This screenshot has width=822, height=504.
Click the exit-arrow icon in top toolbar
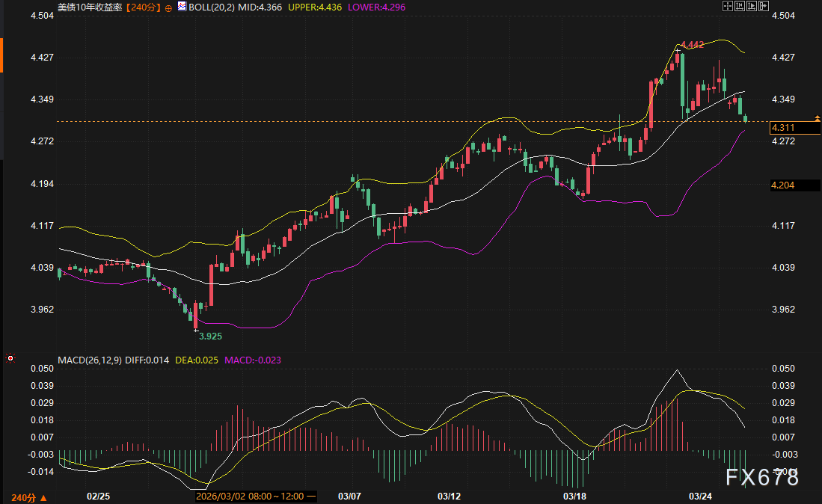(x=763, y=6)
